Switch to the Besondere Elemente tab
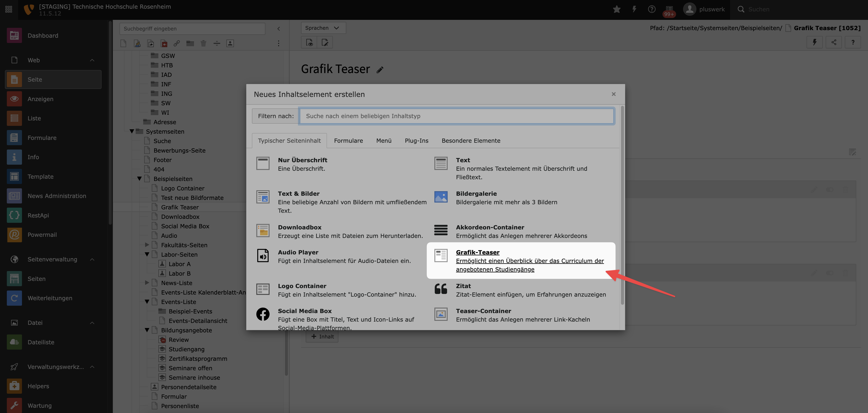 pyautogui.click(x=471, y=141)
